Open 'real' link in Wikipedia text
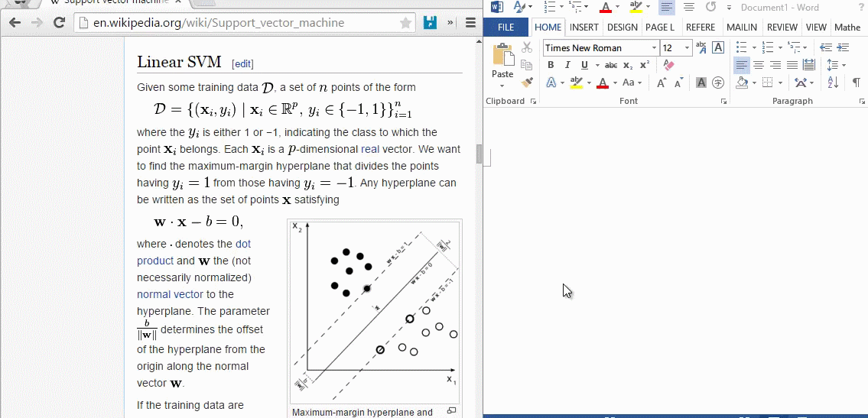The height and width of the screenshot is (418, 868). pos(370,149)
